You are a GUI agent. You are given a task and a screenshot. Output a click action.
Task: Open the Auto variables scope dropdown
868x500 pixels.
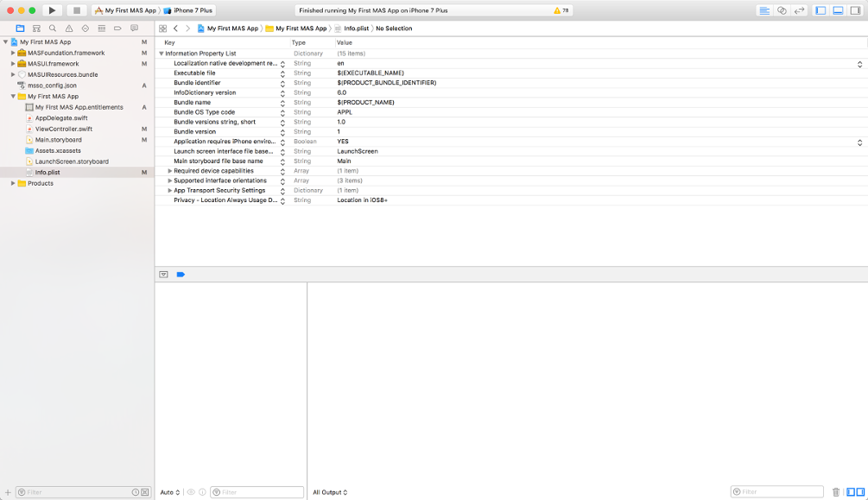tap(170, 492)
